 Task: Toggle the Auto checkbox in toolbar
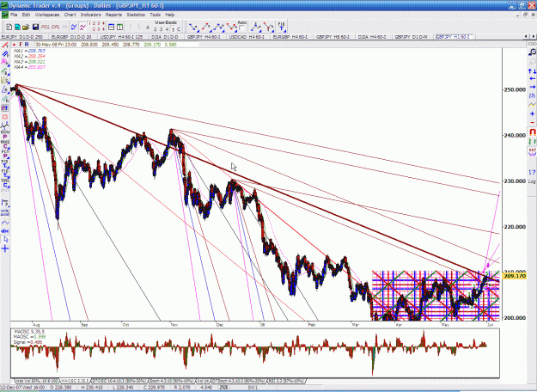241,28
